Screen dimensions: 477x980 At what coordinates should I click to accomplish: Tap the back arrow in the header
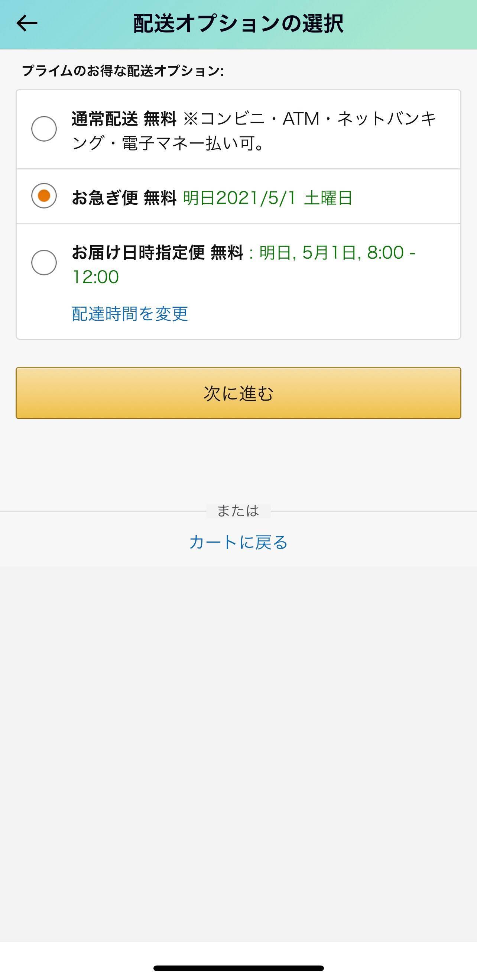(x=27, y=23)
